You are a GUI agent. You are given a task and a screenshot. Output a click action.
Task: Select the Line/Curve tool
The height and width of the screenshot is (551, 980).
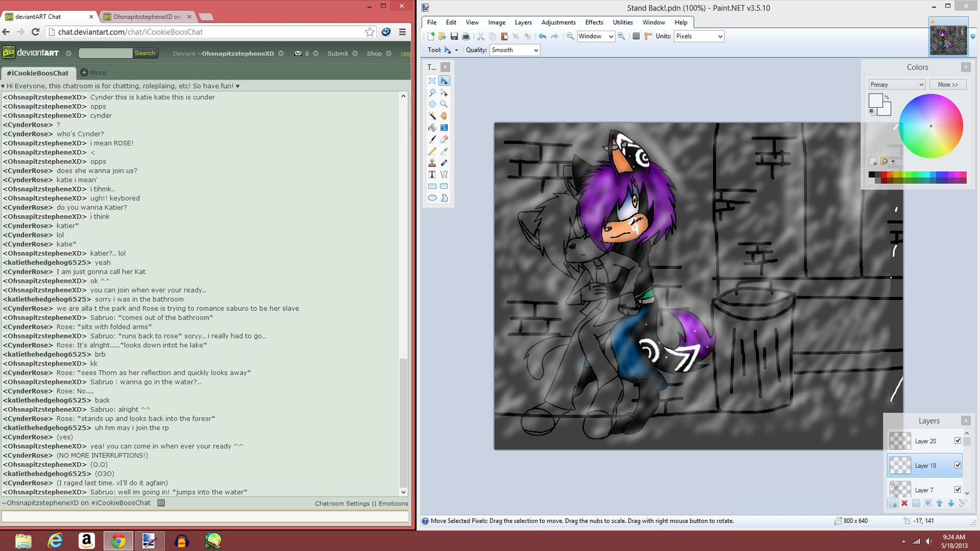point(444,174)
